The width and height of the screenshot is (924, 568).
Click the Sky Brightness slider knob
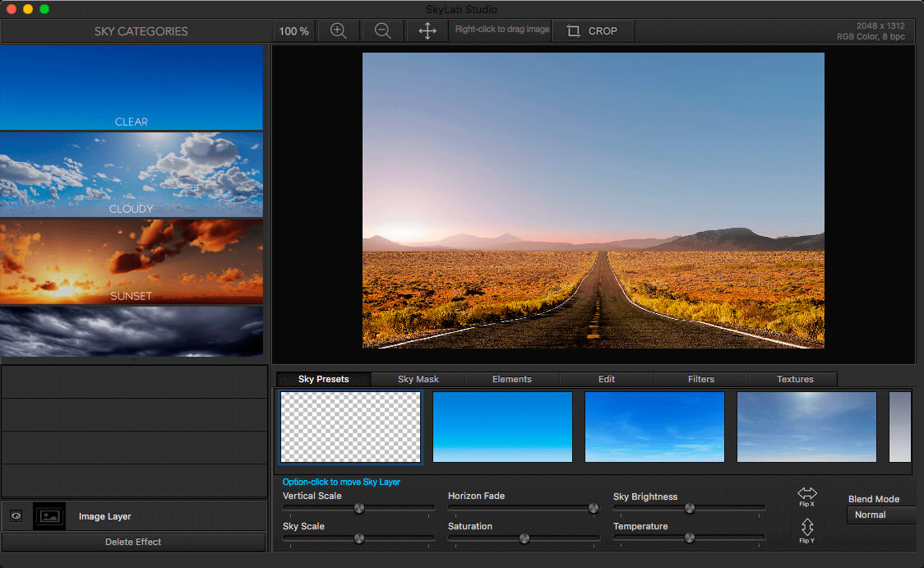(x=690, y=508)
